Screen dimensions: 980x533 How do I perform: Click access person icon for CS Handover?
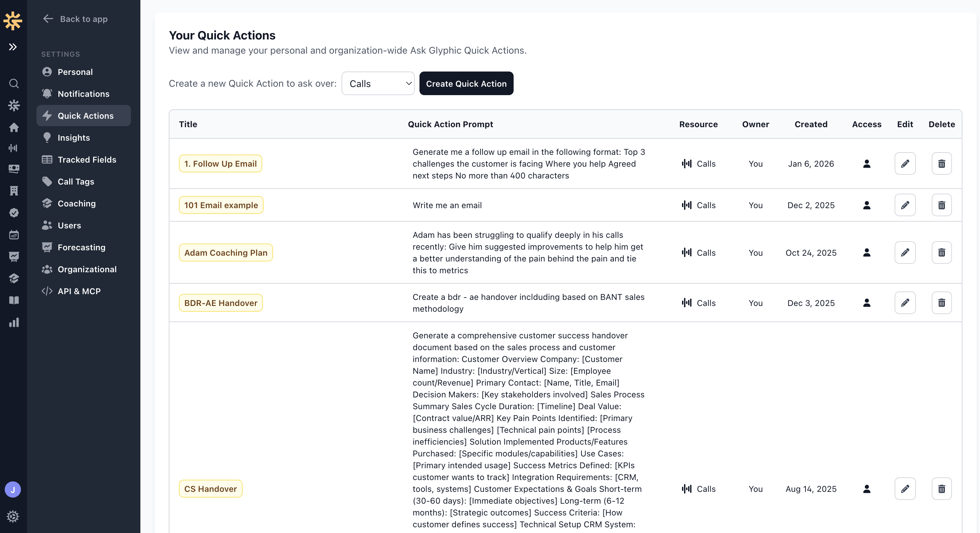click(x=867, y=489)
